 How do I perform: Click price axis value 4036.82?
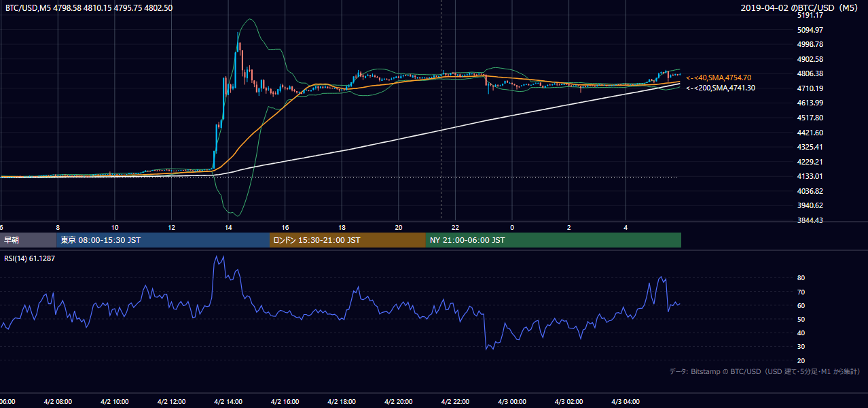point(810,191)
